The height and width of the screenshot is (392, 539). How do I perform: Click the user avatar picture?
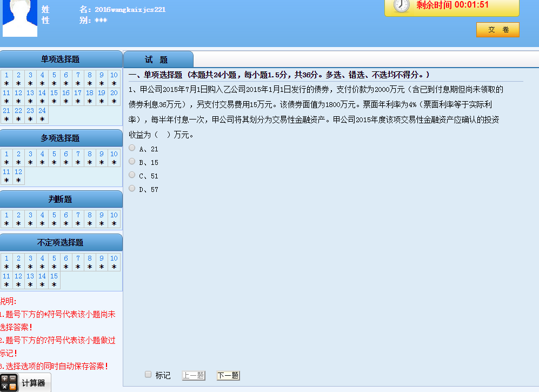point(20,17)
